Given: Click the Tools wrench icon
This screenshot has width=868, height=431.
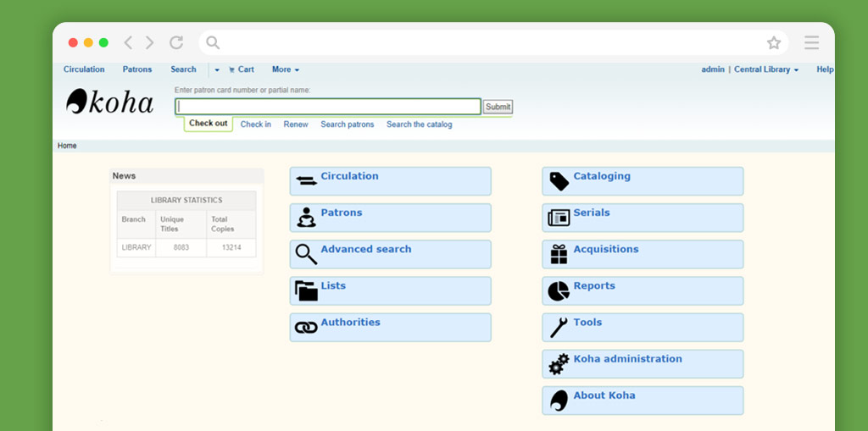Looking at the screenshot, I should coord(559,328).
